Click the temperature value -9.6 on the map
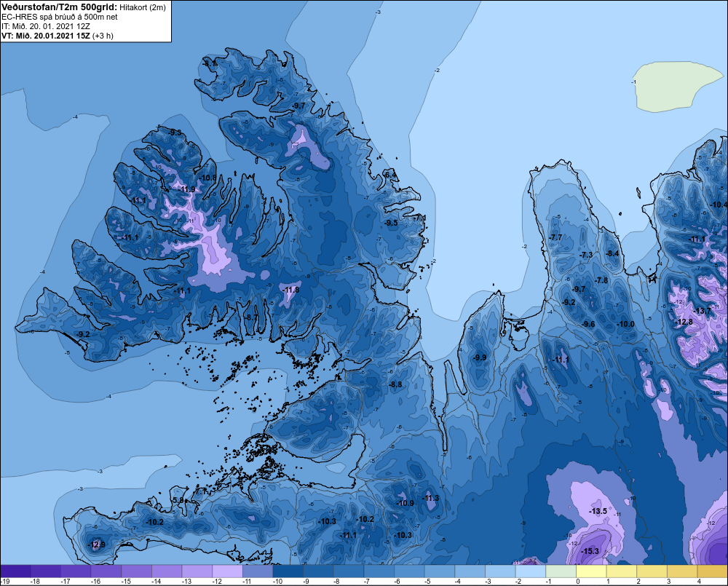Screen dimensions: 728x586 [588, 324]
